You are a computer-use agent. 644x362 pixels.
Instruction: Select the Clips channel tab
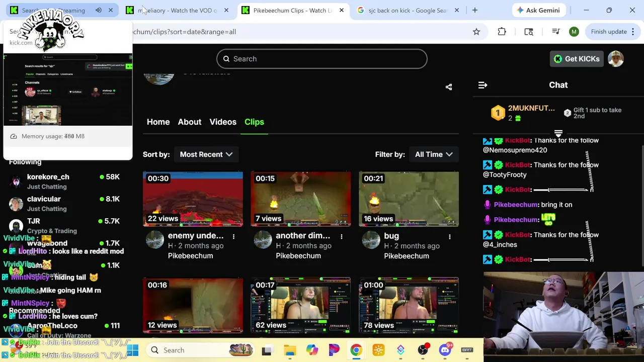(254, 122)
